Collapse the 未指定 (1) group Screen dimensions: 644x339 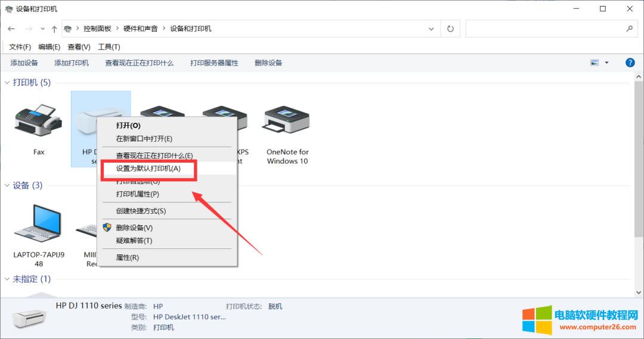coord(7,279)
